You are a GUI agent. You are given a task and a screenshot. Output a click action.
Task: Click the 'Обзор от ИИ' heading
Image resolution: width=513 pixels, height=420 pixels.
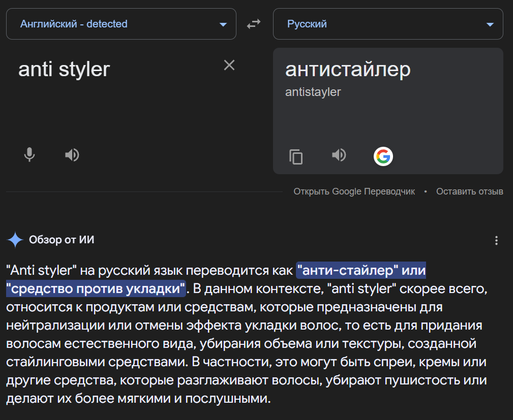point(62,240)
